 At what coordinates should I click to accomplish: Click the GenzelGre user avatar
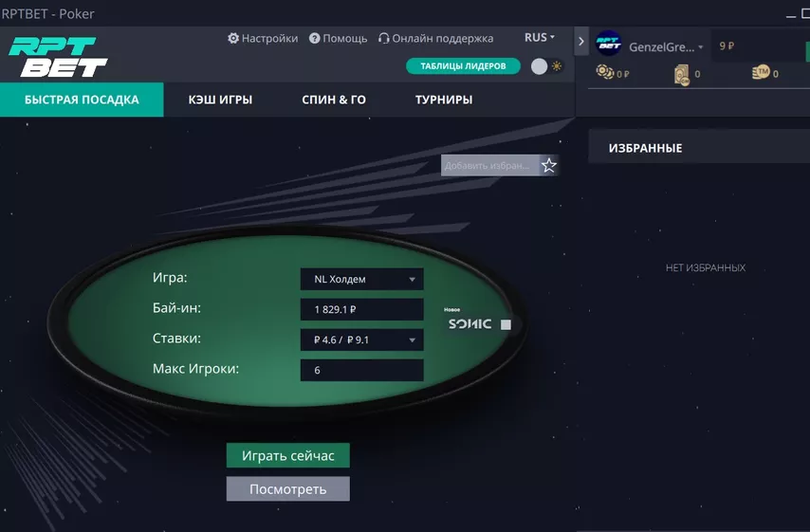coord(609,44)
